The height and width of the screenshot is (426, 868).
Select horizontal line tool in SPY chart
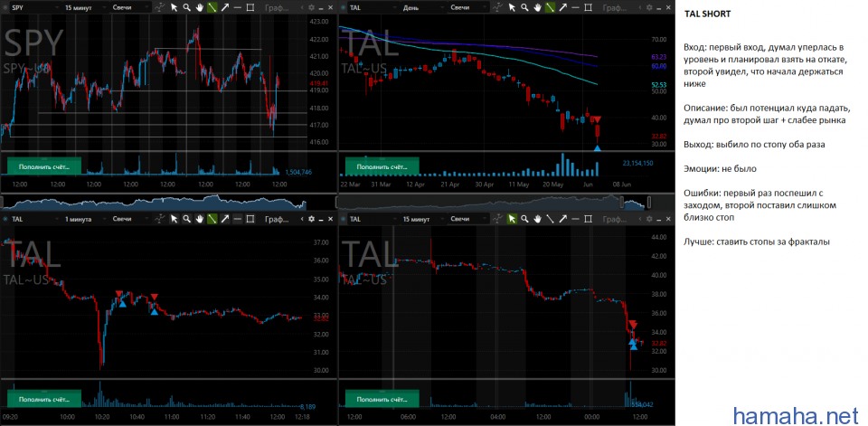point(238,7)
